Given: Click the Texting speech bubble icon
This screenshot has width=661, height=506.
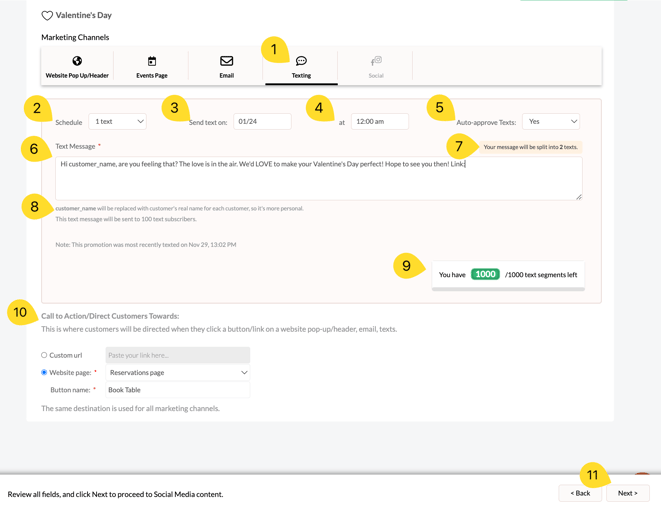Looking at the screenshot, I should [301, 61].
